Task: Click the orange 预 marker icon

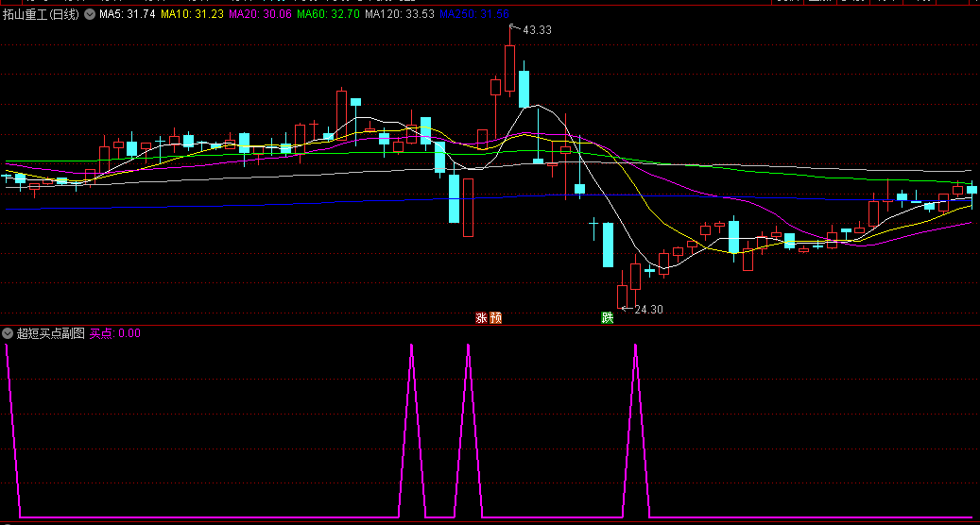Action: [x=496, y=318]
